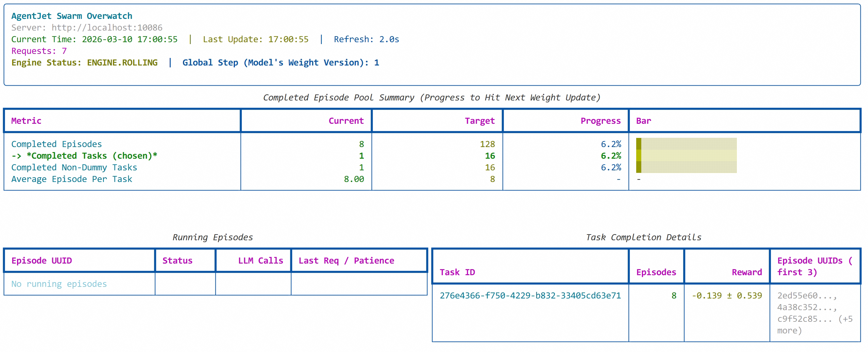Click the Reward value -0.139 ± 0.539

(x=727, y=295)
